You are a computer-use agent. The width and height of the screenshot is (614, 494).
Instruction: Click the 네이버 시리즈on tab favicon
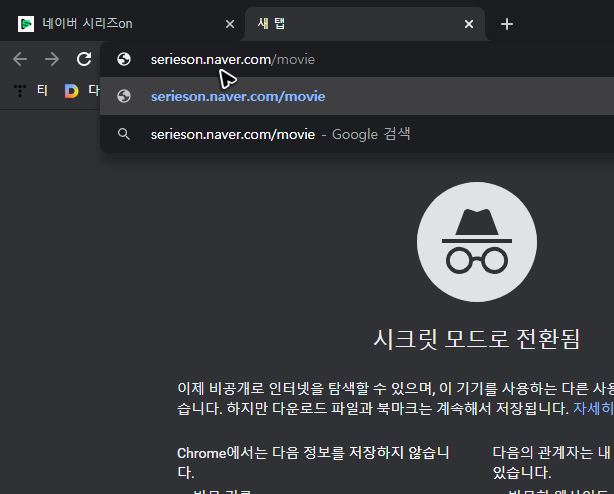coord(26,24)
